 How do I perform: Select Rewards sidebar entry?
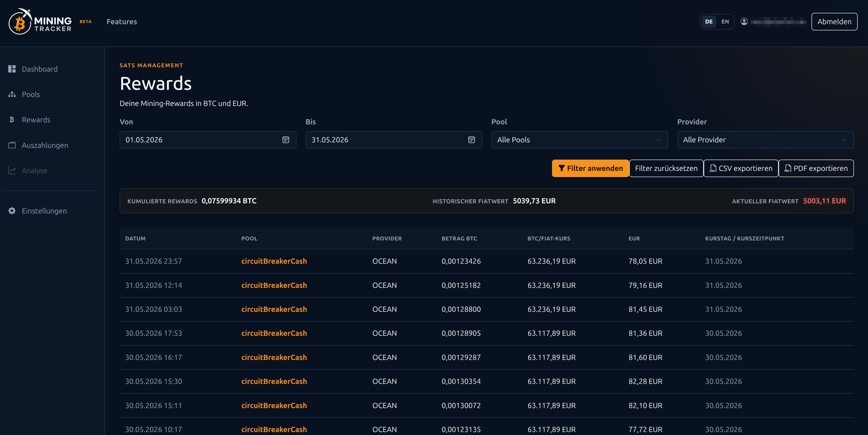(36, 120)
